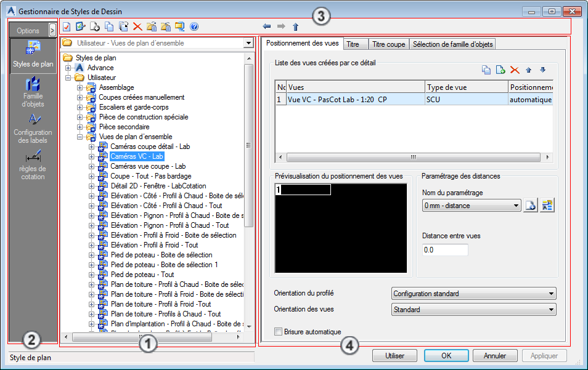Expand Caméras VC - Lab node
The width and height of the screenshot is (588, 370).
(91, 156)
